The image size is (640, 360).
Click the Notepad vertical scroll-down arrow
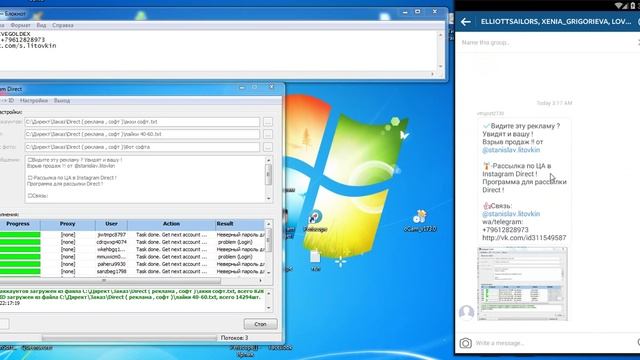point(440,66)
